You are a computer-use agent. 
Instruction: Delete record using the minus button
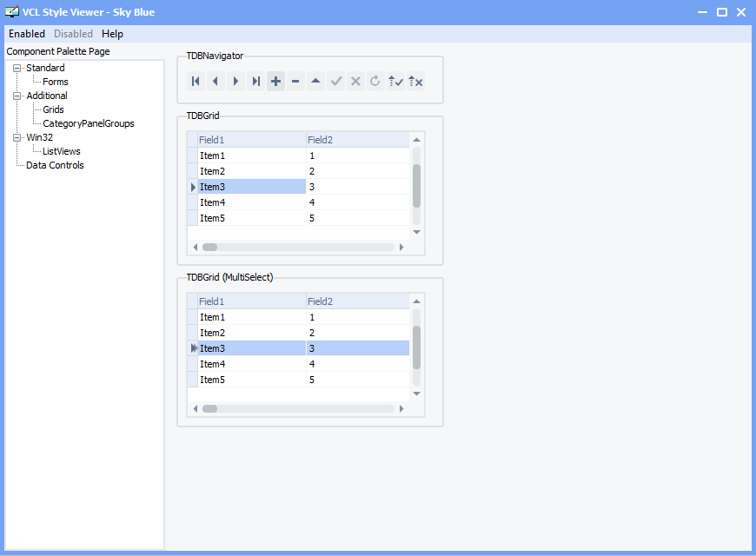pyautogui.click(x=295, y=82)
